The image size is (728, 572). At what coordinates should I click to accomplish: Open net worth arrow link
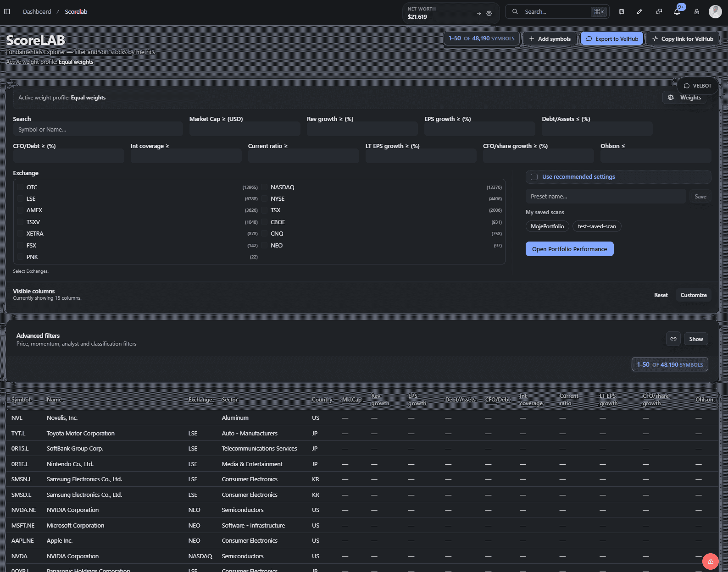pos(479,13)
